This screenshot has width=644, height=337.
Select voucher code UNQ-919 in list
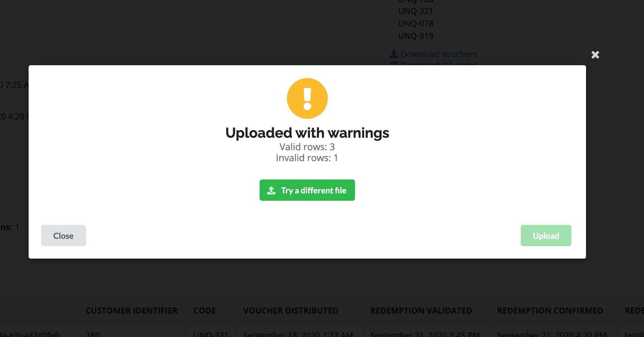click(416, 36)
